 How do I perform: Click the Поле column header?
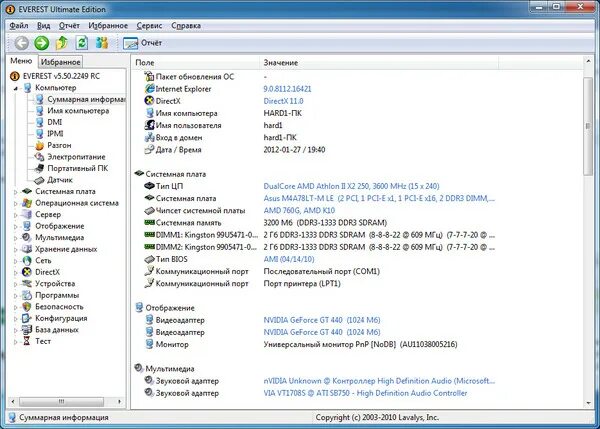(196, 62)
